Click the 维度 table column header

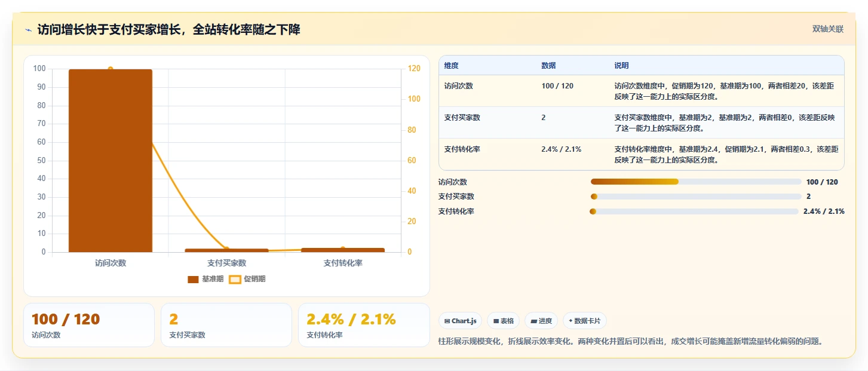point(452,66)
